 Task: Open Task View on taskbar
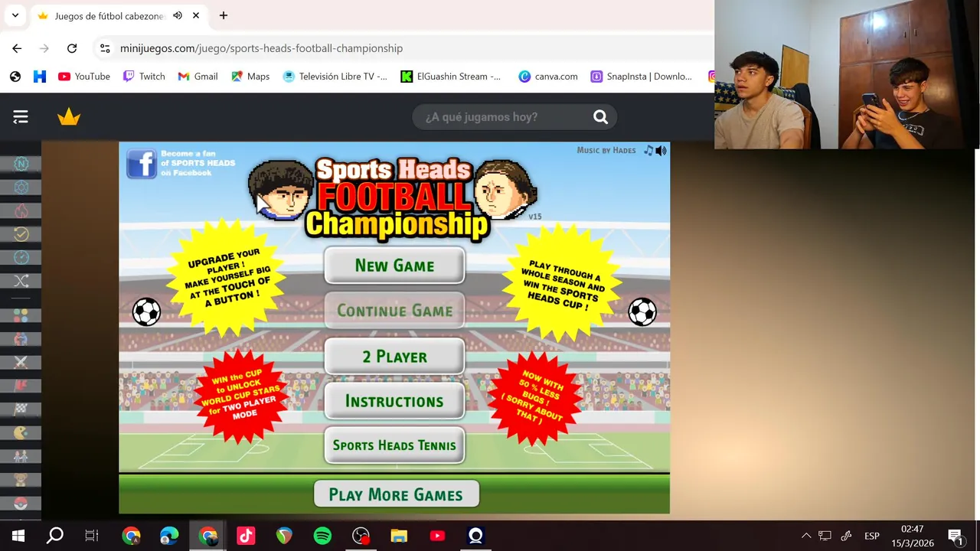coord(92,536)
